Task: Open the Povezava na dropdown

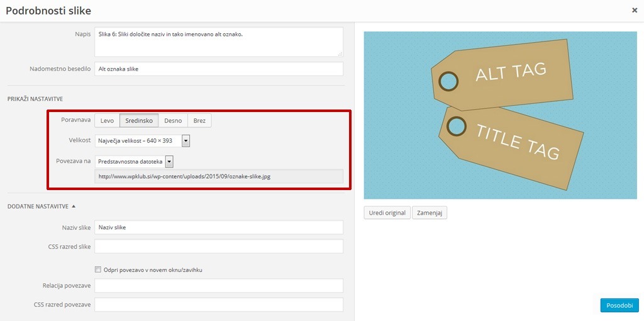Action: [133, 162]
